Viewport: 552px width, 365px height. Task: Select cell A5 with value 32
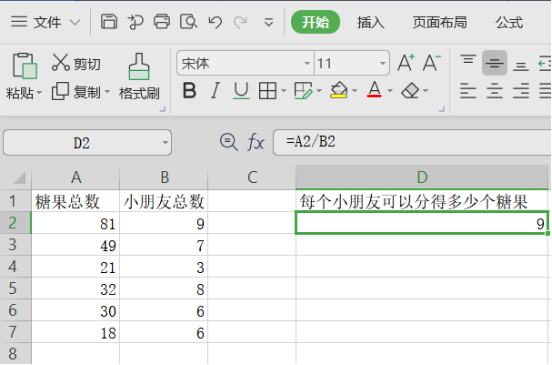tap(76, 288)
